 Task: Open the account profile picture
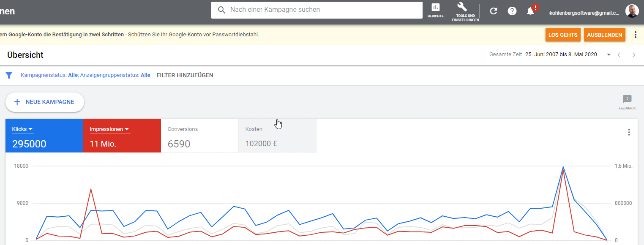[632, 11]
